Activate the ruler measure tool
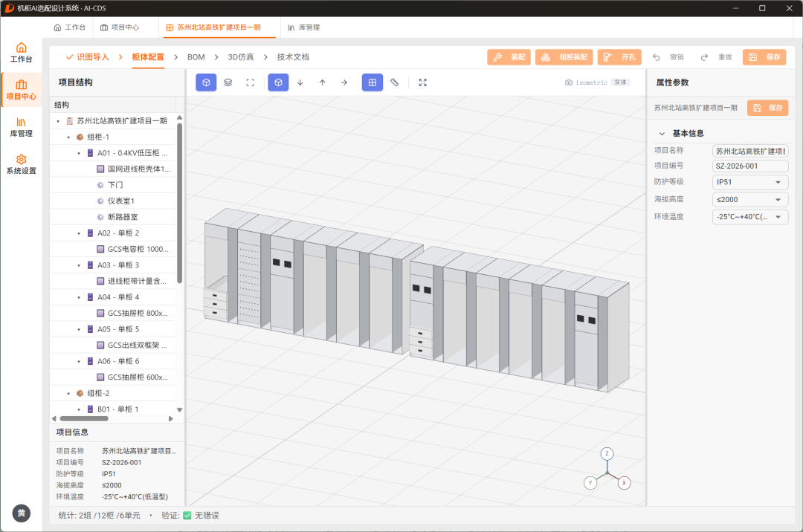The width and height of the screenshot is (803, 532). pyautogui.click(x=394, y=82)
